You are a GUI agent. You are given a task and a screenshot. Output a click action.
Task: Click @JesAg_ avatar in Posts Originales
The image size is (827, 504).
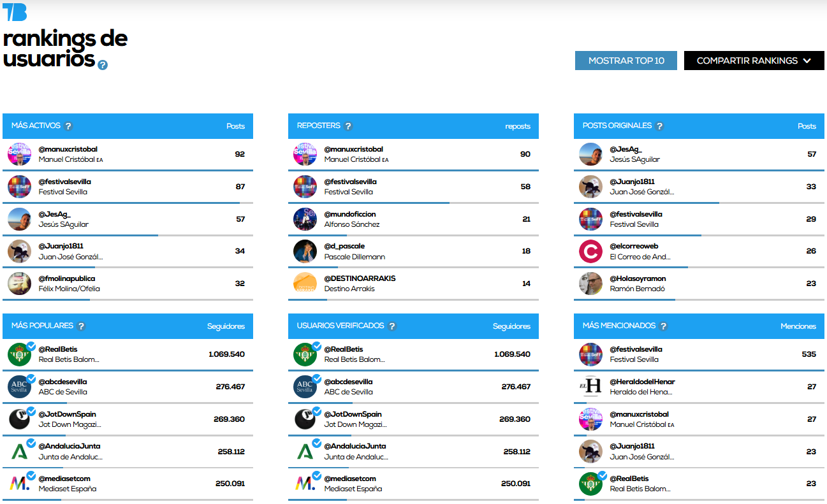(590, 154)
